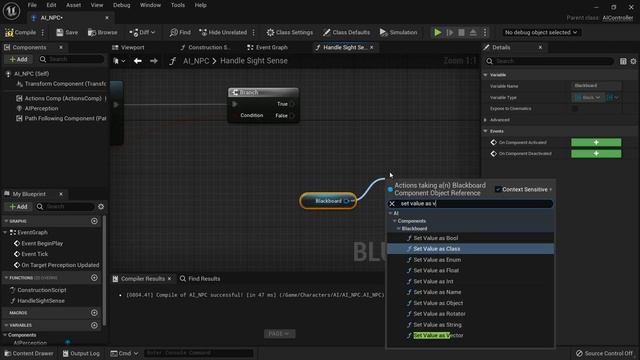The width and height of the screenshot is (640, 360).
Task: Start Simulation mode
Action: click(398, 32)
